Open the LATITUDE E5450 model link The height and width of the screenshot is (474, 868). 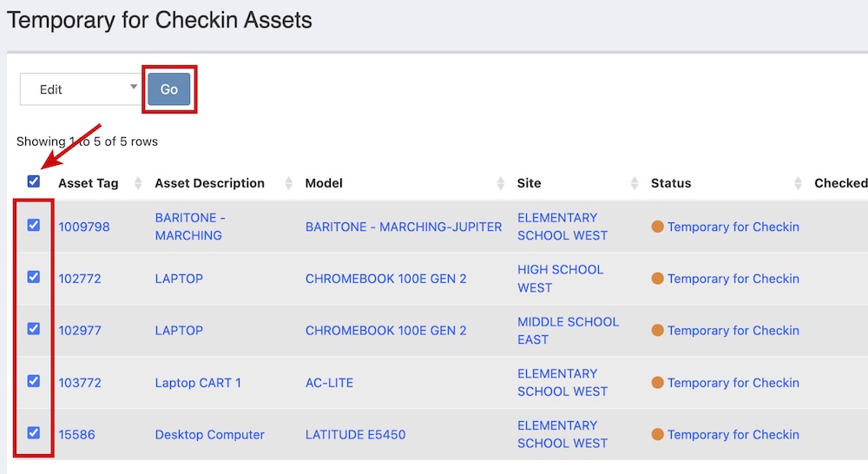(x=355, y=435)
